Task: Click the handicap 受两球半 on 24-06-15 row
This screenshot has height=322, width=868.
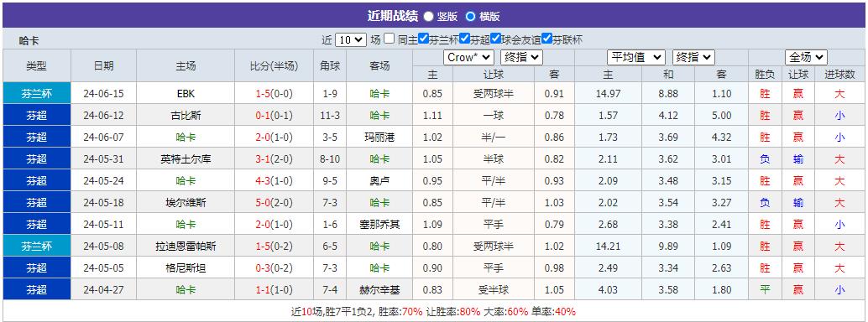Action: pyautogui.click(x=494, y=94)
